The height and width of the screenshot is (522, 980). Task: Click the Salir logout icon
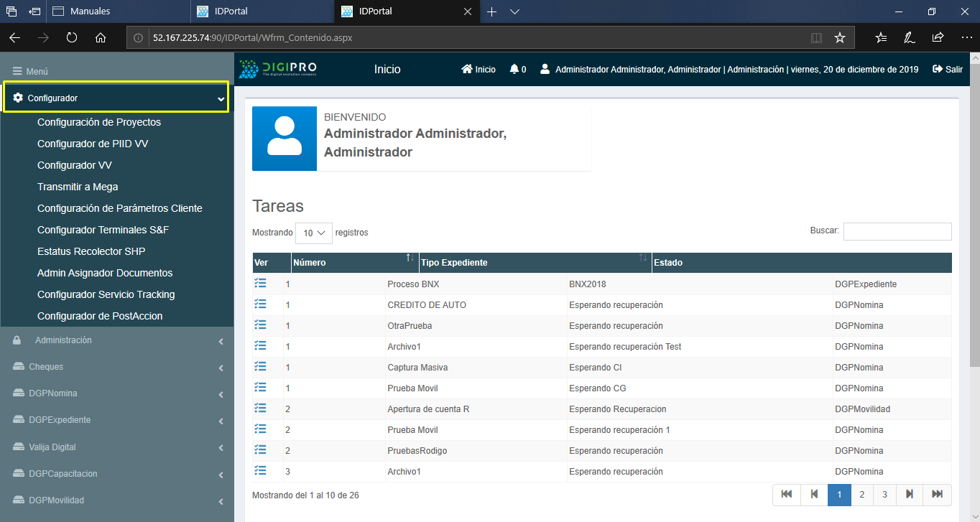pyautogui.click(x=937, y=70)
